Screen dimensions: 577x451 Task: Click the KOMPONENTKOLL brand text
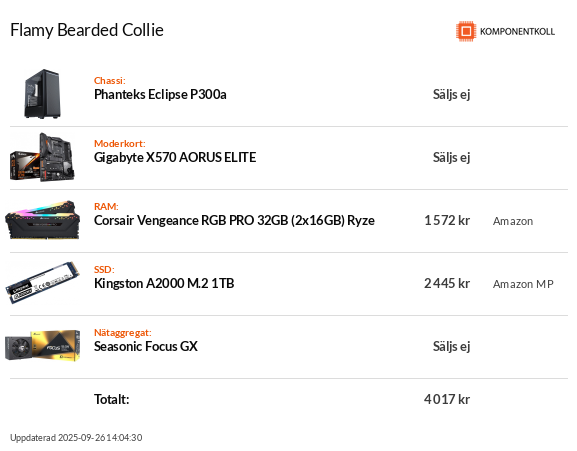point(517,32)
